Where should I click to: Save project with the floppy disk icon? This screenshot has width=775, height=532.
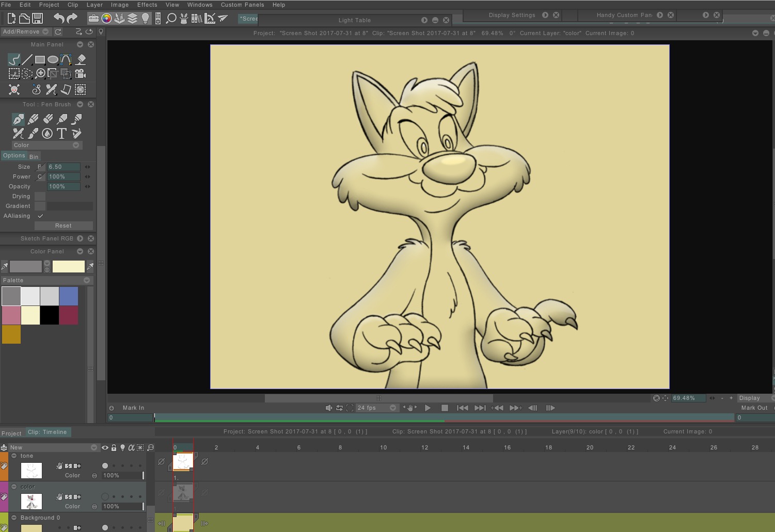(x=37, y=19)
